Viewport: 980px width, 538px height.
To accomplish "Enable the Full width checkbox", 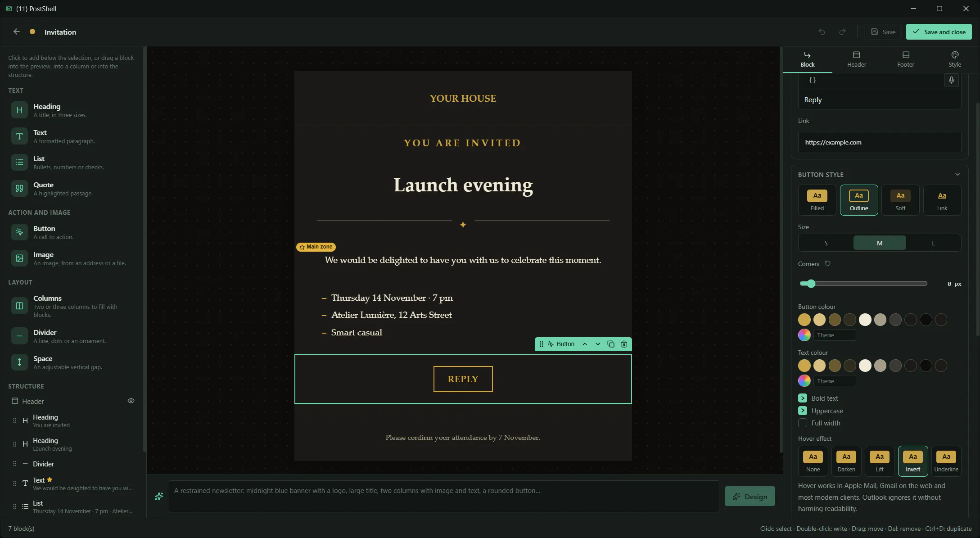I will [x=803, y=423].
